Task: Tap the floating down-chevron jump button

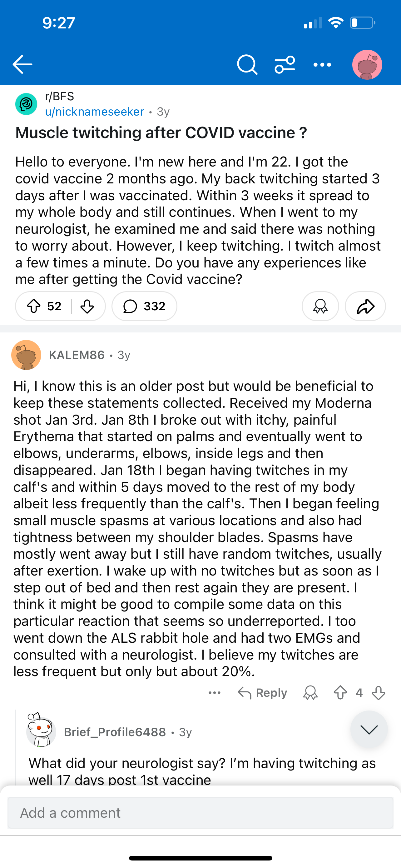Action: pyautogui.click(x=369, y=730)
